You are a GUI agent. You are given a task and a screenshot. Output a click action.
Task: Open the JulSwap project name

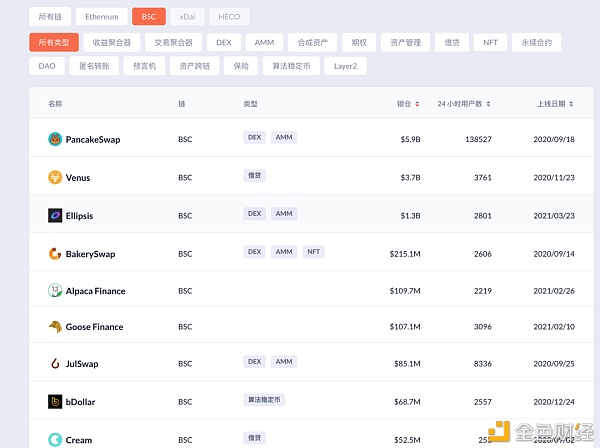click(82, 364)
